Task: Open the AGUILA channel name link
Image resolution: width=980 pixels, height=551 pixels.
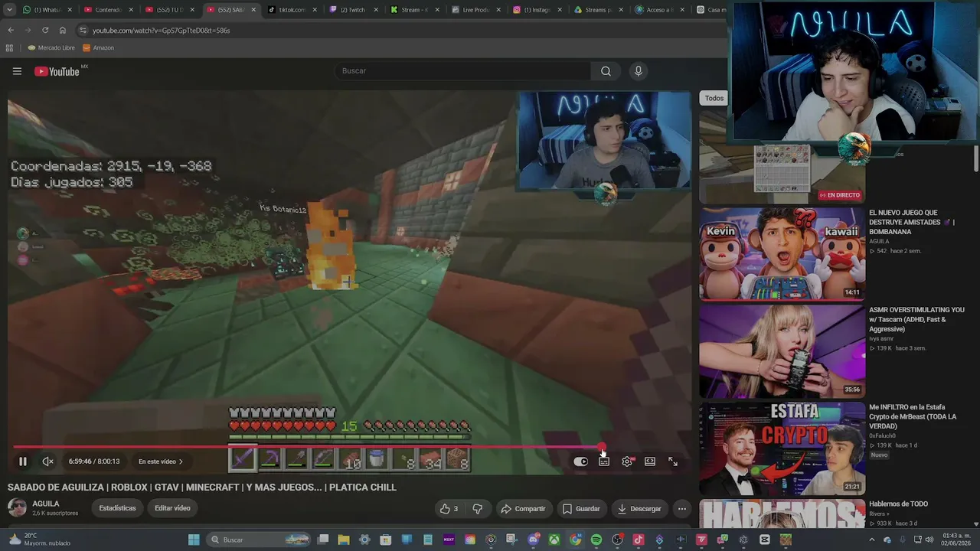Action: (46, 504)
